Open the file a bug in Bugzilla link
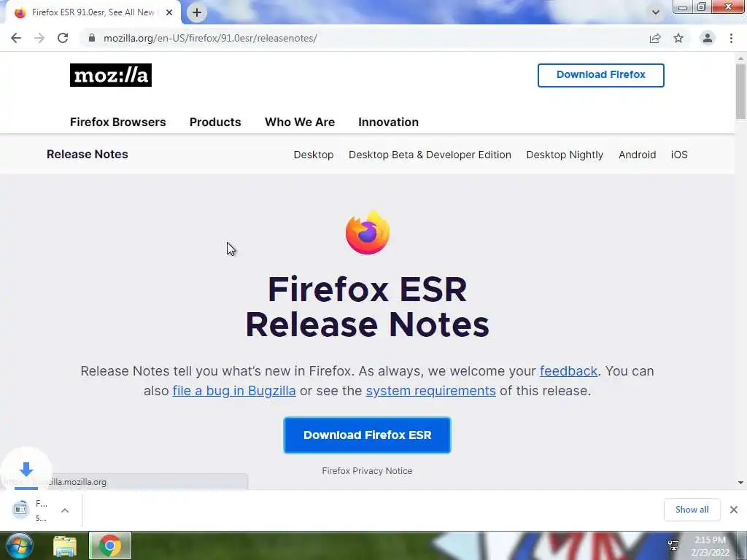Viewport: 747px width, 560px height. tap(234, 391)
